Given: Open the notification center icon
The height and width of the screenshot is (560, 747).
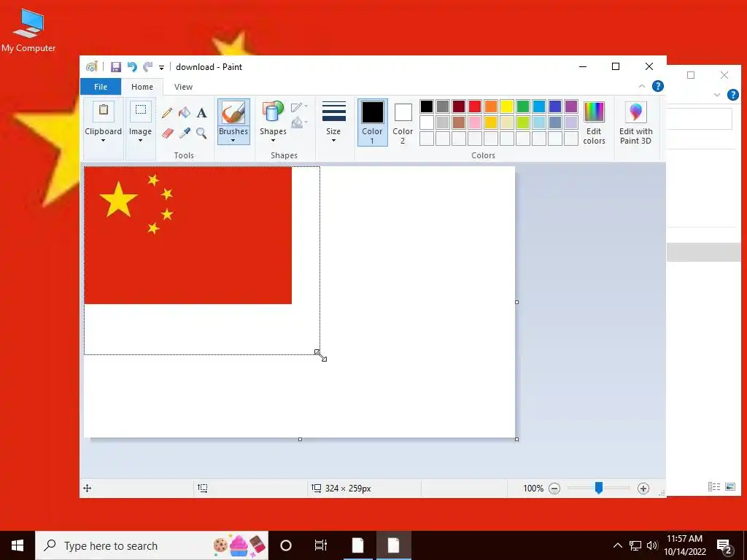Looking at the screenshot, I should click(724, 545).
